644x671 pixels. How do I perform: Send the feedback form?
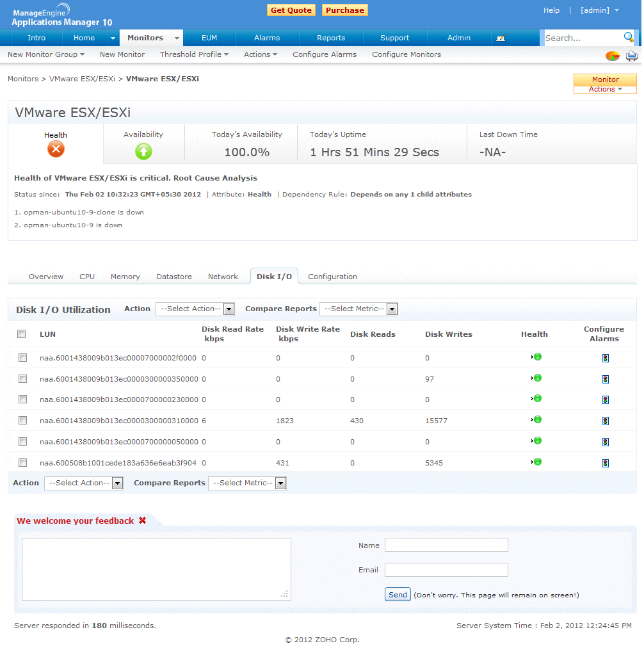pos(398,595)
